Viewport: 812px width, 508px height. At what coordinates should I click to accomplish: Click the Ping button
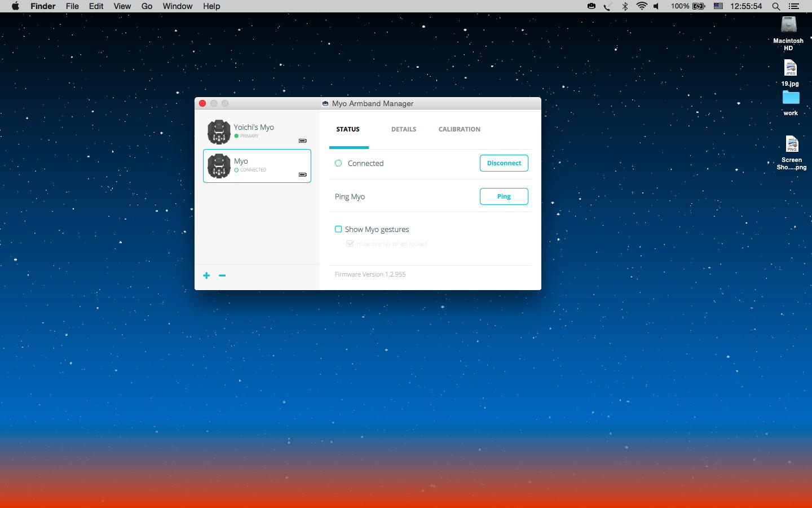(504, 196)
